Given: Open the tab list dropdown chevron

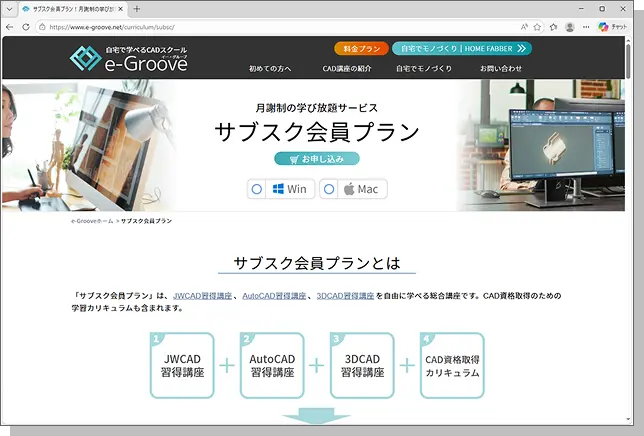Looking at the screenshot, I should (9, 9).
